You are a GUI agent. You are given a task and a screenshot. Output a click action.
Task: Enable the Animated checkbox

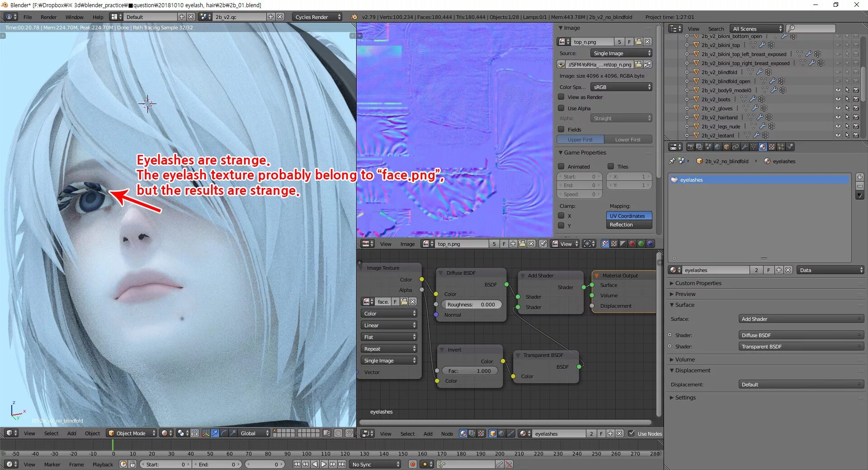click(561, 166)
